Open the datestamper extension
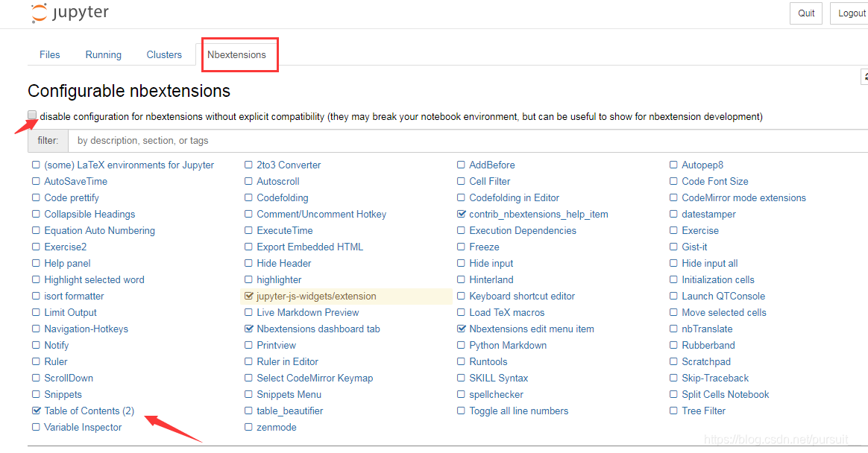This screenshot has height=453, width=868. point(709,214)
